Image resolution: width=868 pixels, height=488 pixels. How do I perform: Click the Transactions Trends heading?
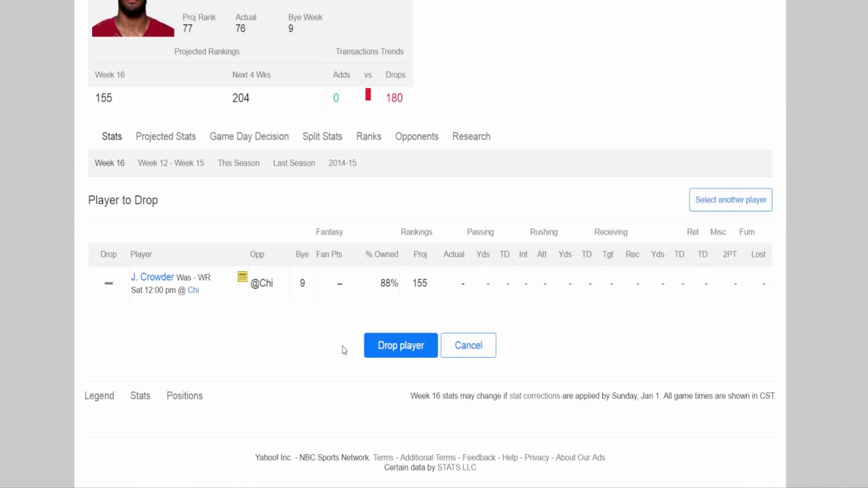coord(370,52)
